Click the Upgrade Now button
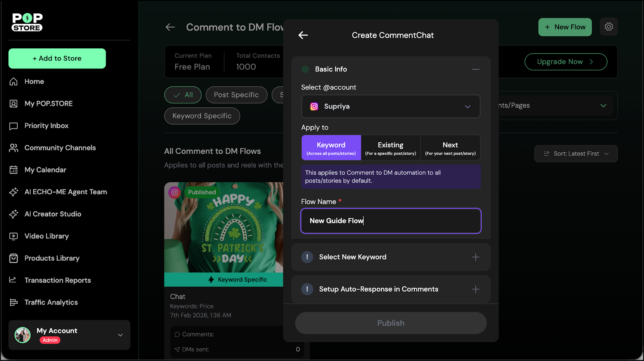This screenshot has width=644, height=361. [x=566, y=62]
